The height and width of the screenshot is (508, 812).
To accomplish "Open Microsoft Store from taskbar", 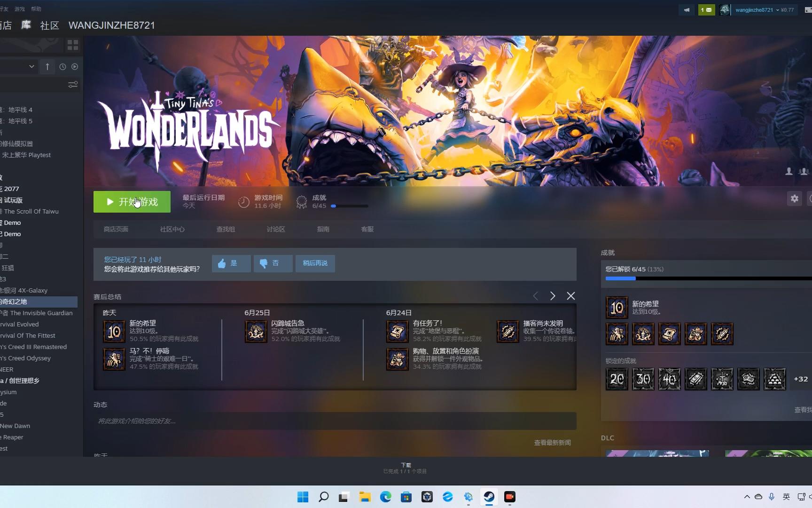I will (x=406, y=497).
